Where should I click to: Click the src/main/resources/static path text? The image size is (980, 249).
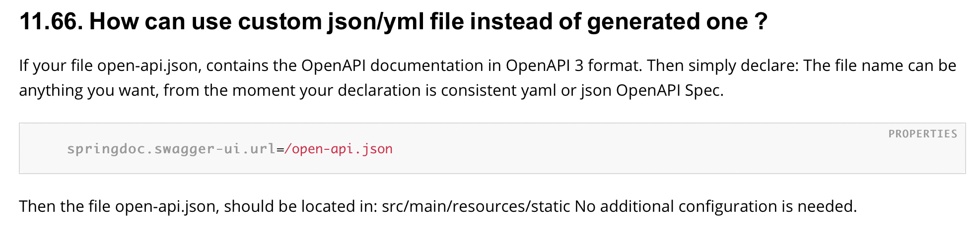coord(476,206)
